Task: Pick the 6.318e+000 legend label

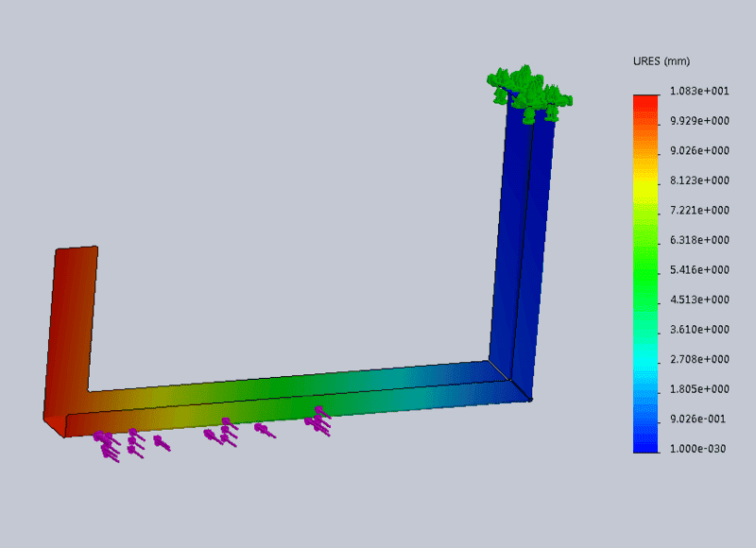Action: tap(699, 240)
